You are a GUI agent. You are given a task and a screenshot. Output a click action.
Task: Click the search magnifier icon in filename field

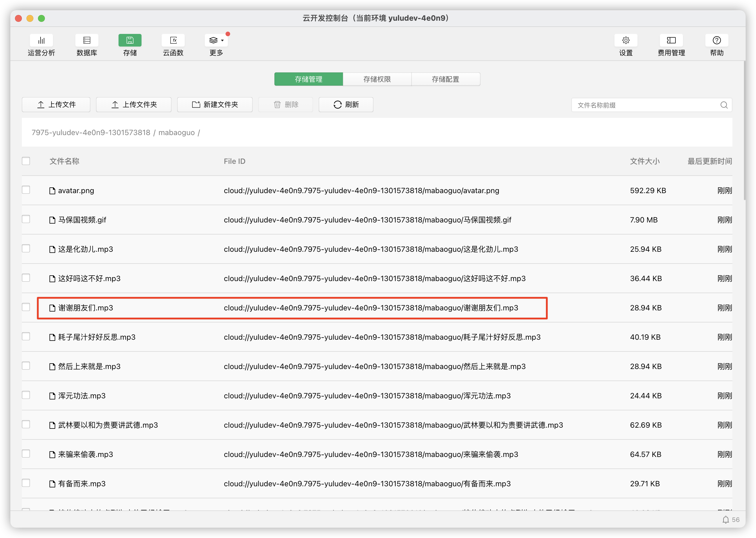point(724,105)
